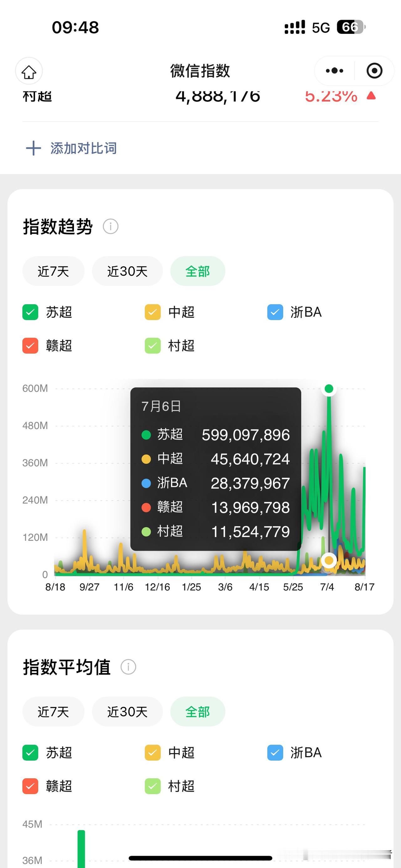Tap 村超 value 11,524,779 in tooltip

[250, 532]
